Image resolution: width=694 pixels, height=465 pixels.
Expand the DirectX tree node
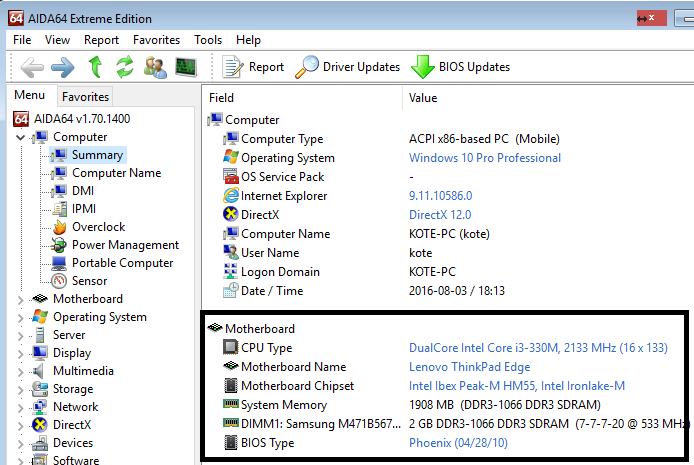(x=20, y=426)
